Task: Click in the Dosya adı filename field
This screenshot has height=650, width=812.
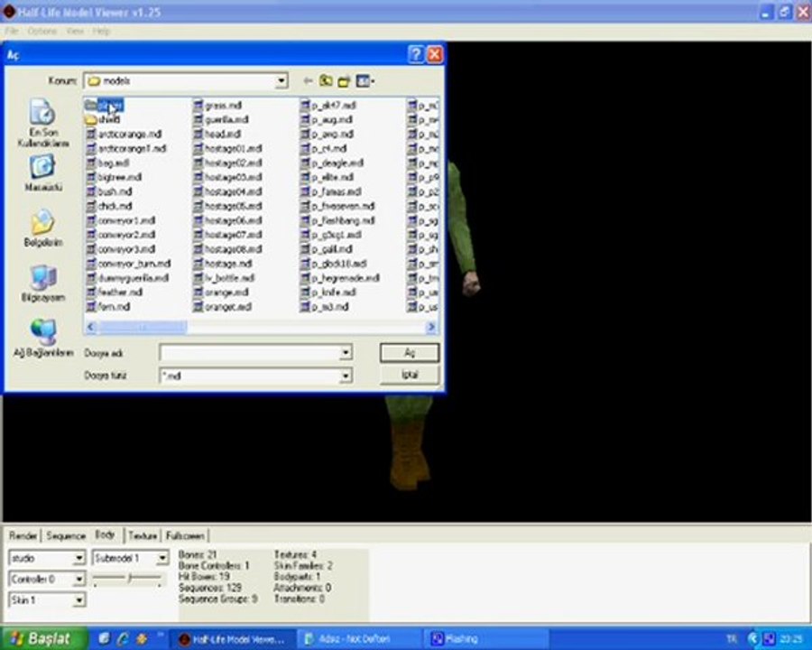Action: pyautogui.click(x=250, y=353)
